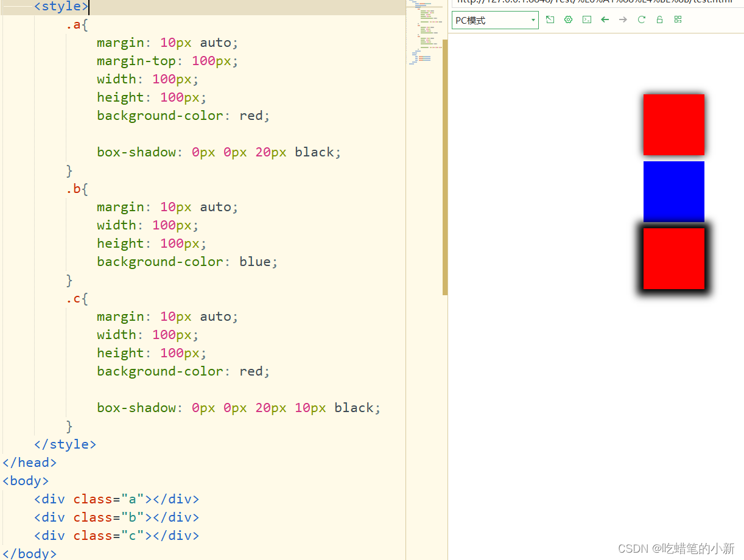Open preview in external browser icon
This screenshot has height=560, width=744.
(550, 19)
